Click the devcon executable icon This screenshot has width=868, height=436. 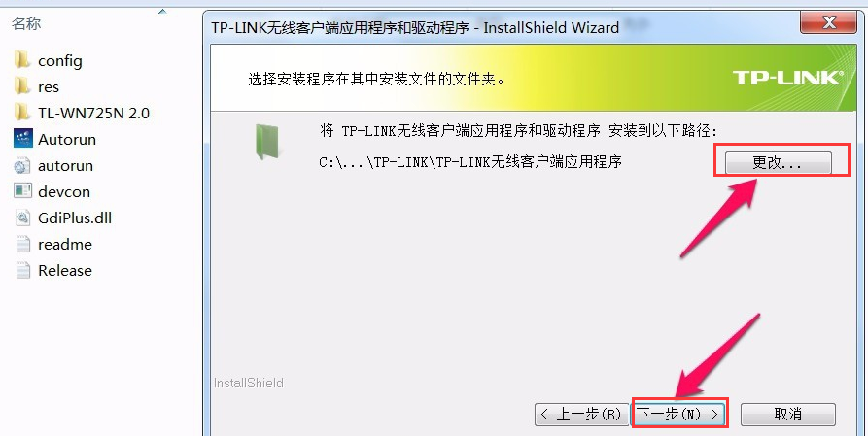coord(22,191)
